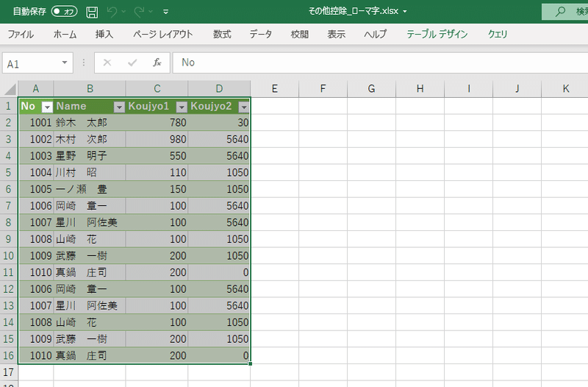
Task: Click cell with name 星野 明子
Action: click(x=90, y=156)
